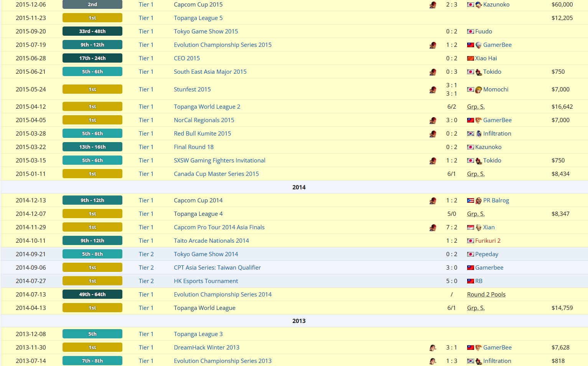Click the 7 : 2 score

click(451, 227)
